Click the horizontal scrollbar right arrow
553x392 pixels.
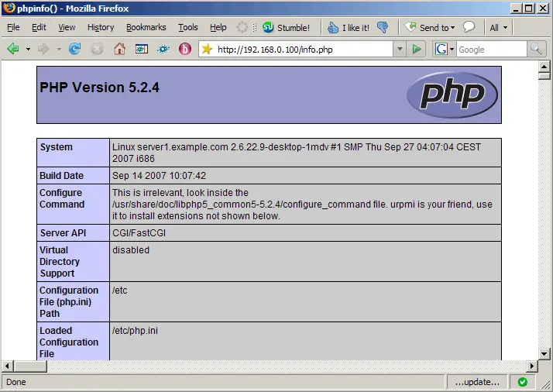pos(532,366)
